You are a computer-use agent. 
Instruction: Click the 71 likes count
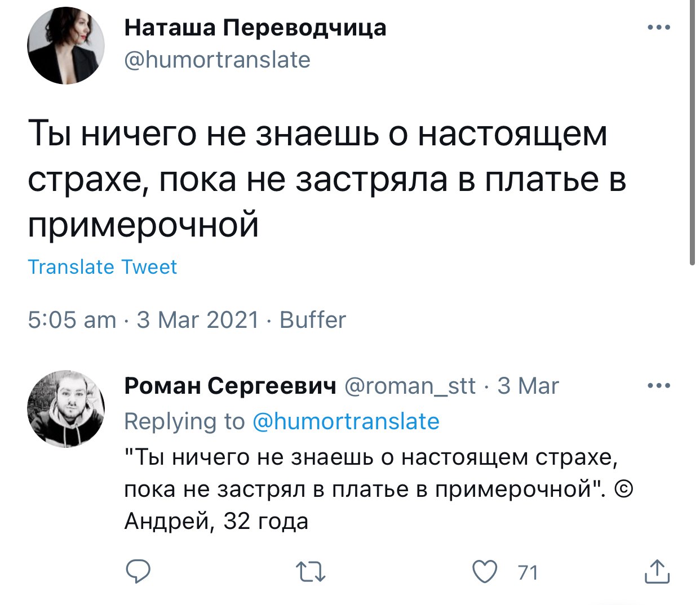528,572
